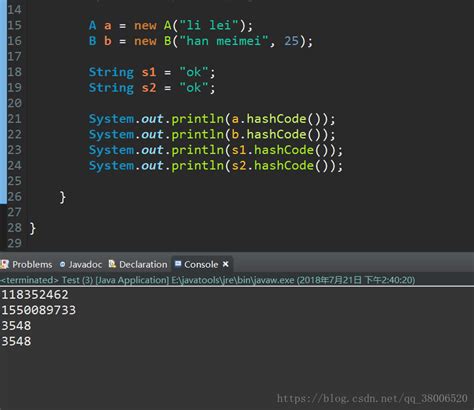The image size is (474, 410).
Task: Click console output 118352462
Action: coord(35,295)
